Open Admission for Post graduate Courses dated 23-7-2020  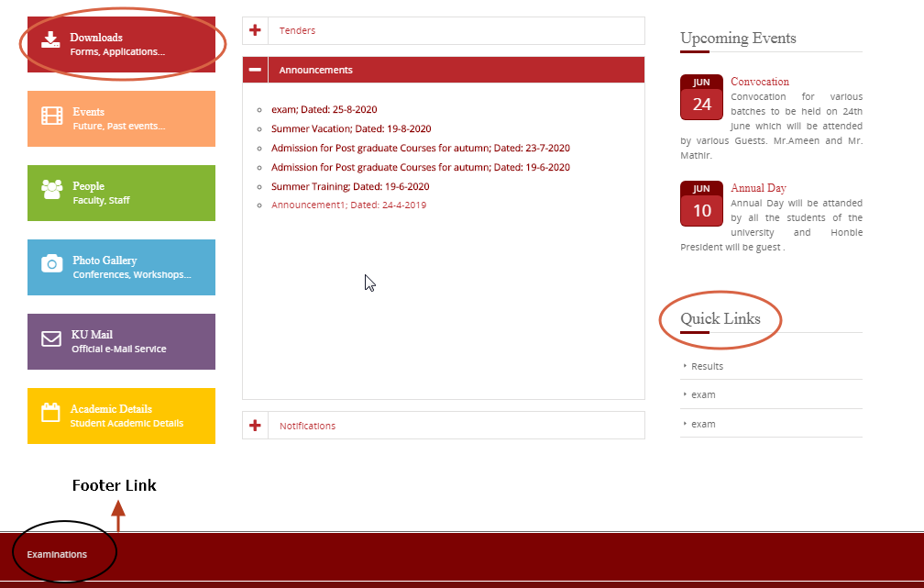coord(420,148)
